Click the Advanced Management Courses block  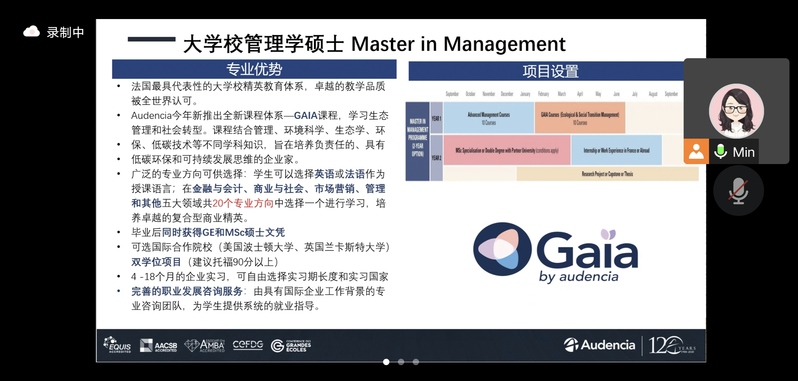click(x=489, y=118)
